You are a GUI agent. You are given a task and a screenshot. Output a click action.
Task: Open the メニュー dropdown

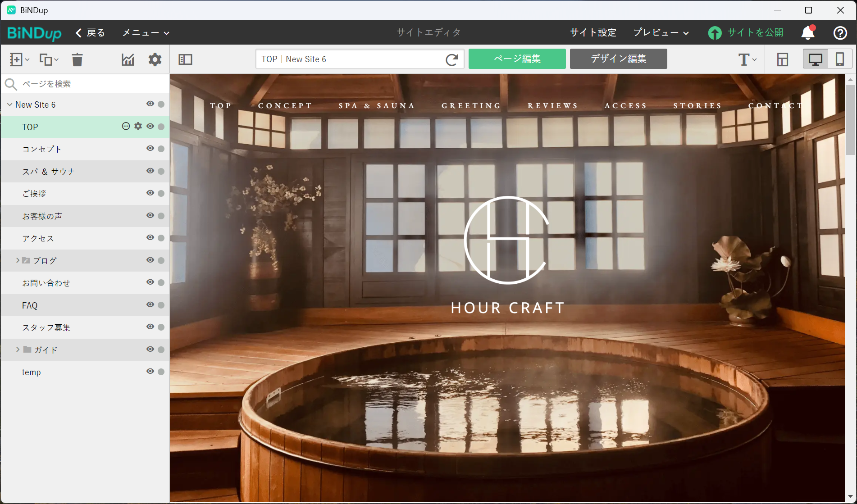pyautogui.click(x=146, y=33)
